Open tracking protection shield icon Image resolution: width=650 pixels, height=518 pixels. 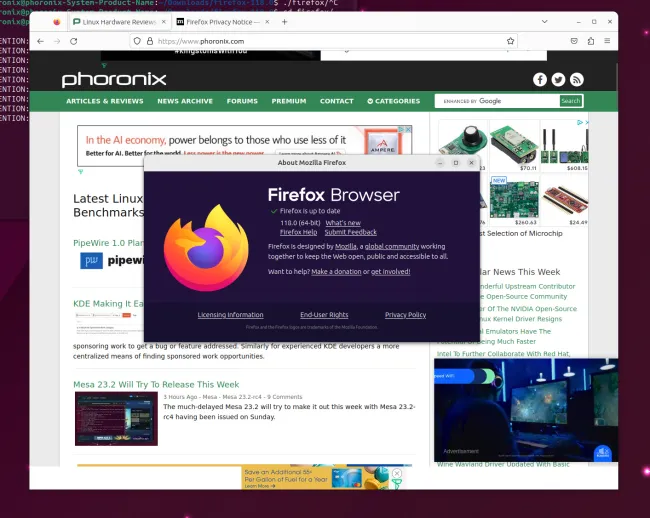pyautogui.click(x=137, y=41)
